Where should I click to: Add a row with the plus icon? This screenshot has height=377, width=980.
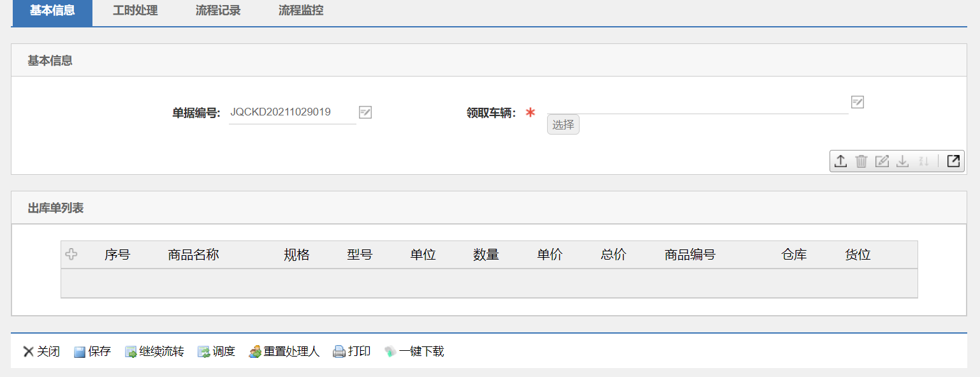(x=71, y=255)
